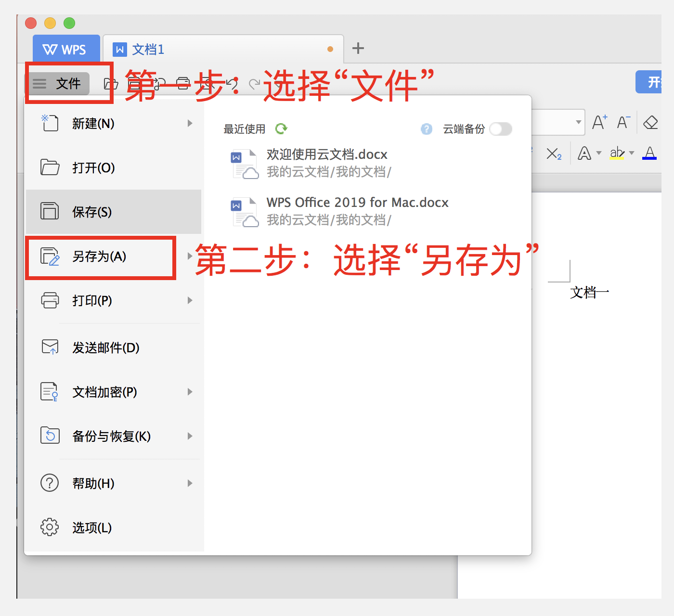Increase font size with A+ icon
The height and width of the screenshot is (616, 674).
pyautogui.click(x=600, y=122)
